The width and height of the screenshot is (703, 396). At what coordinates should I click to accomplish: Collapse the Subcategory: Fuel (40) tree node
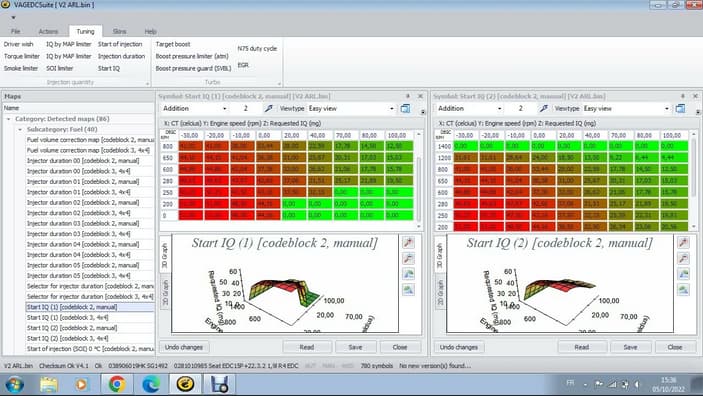(x=20, y=130)
